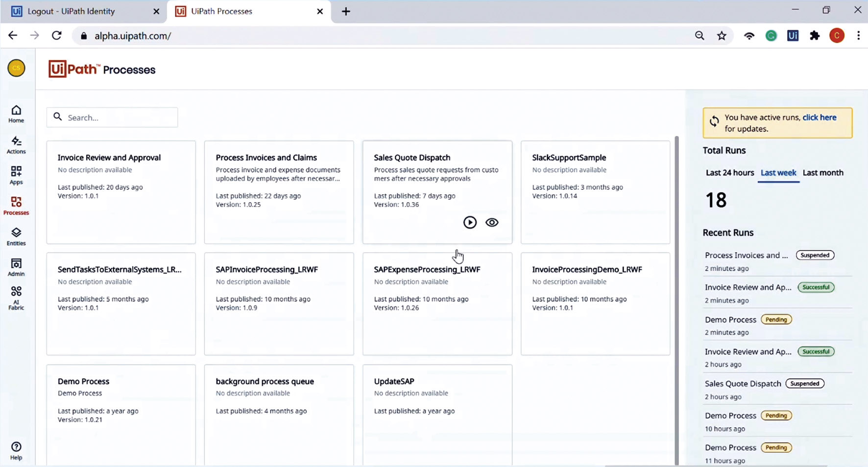This screenshot has height=467, width=868.
Task: Click the Suspended badge on Sales Quote Dispatch run
Action: [805, 384]
